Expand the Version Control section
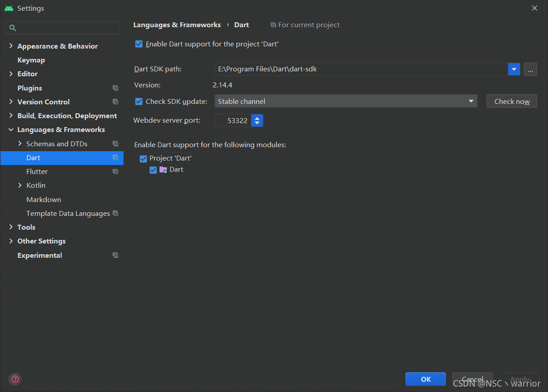Viewport: 548px width, 392px height. point(11,102)
